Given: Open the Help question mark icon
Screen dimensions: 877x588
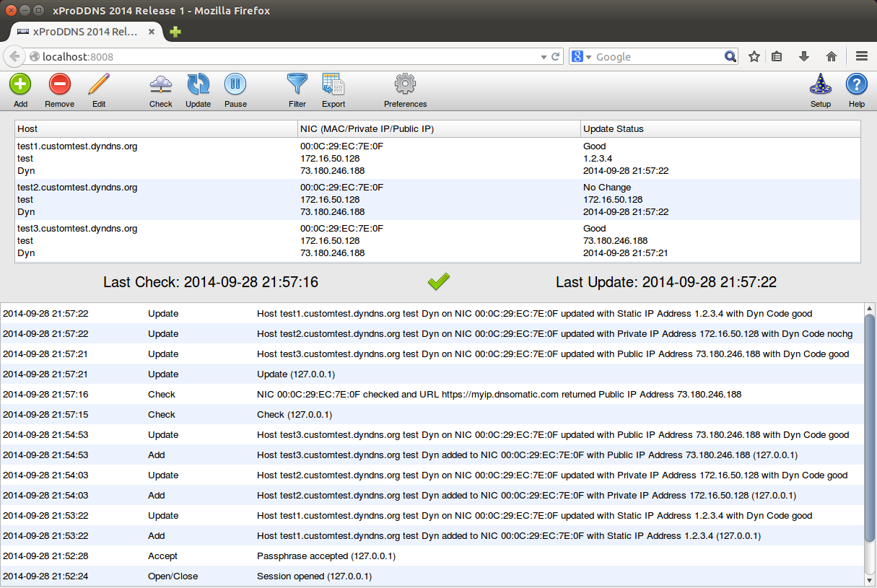Looking at the screenshot, I should click(x=856, y=84).
